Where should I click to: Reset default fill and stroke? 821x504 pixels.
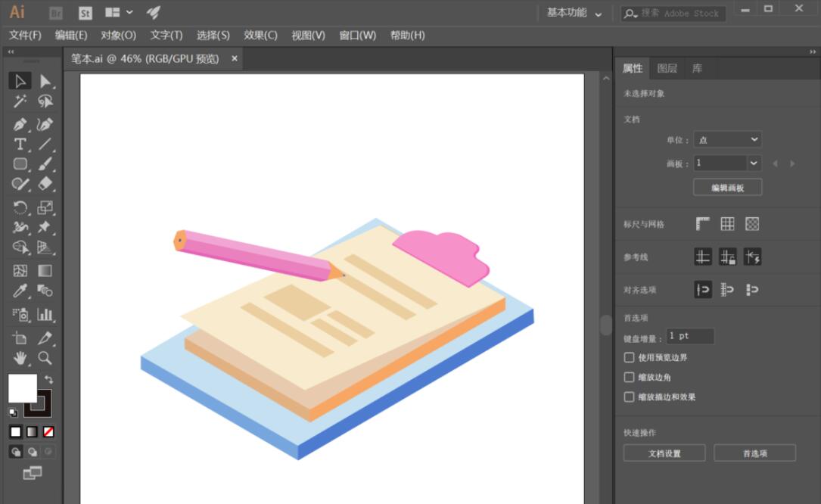point(13,413)
